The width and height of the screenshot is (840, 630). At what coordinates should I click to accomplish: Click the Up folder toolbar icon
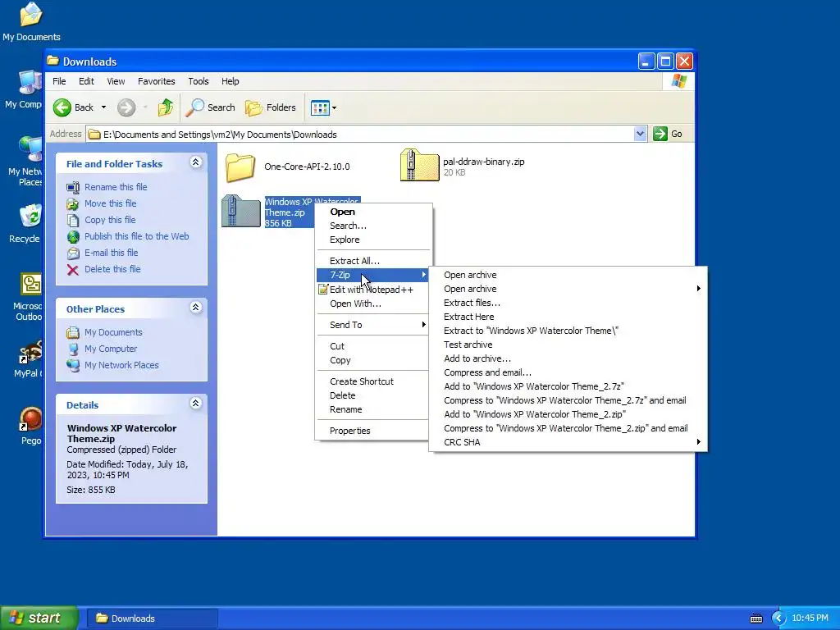(166, 107)
